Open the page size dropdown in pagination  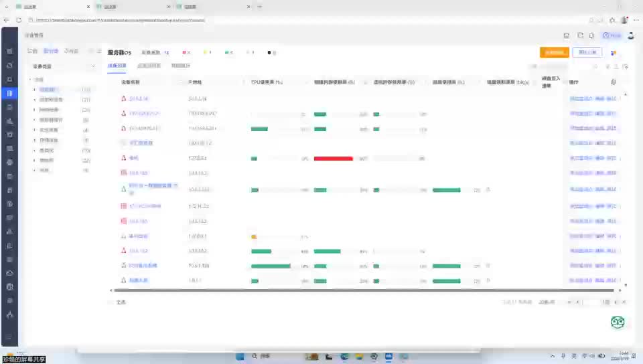[x=547, y=302]
